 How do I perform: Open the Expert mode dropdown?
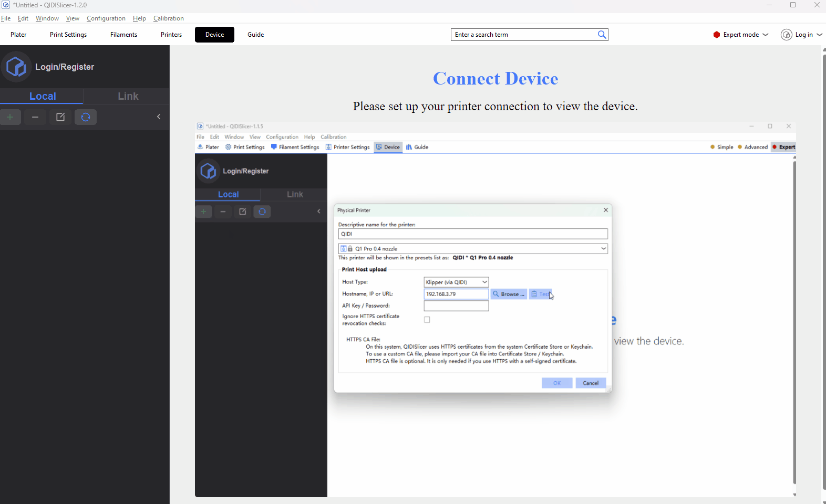coord(741,35)
